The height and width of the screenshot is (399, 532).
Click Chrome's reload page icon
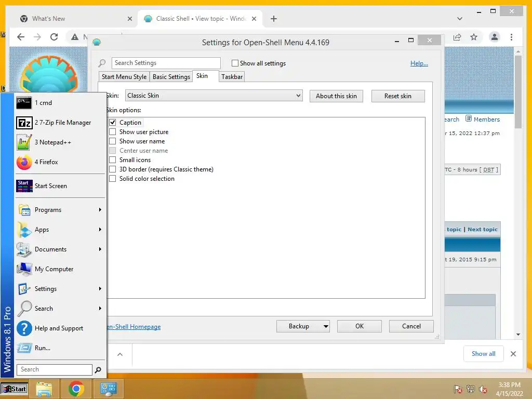pyautogui.click(x=54, y=37)
